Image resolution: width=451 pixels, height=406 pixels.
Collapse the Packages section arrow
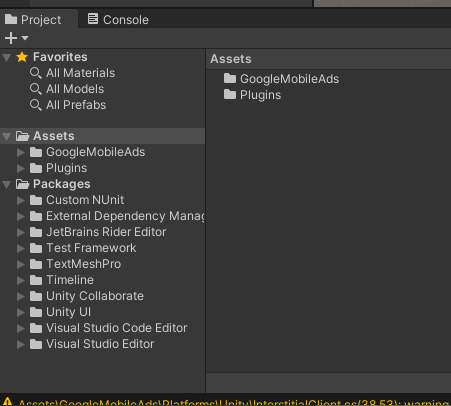[7, 184]
